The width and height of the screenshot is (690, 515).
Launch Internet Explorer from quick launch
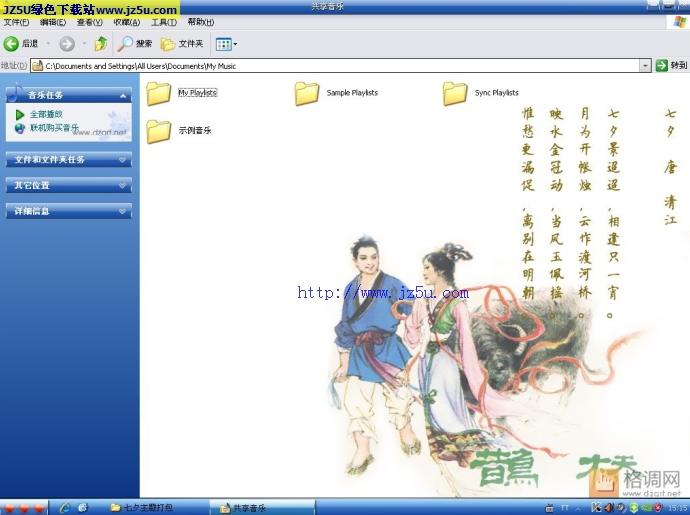65,508
